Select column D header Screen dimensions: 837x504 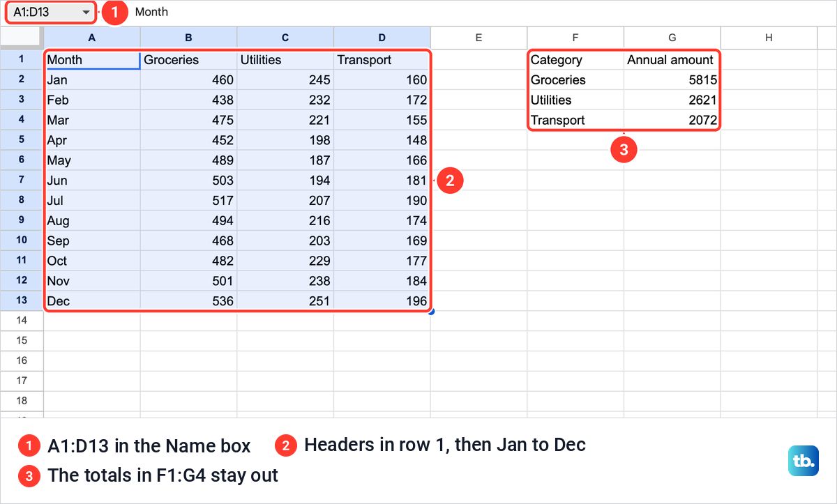click(382, 38)
